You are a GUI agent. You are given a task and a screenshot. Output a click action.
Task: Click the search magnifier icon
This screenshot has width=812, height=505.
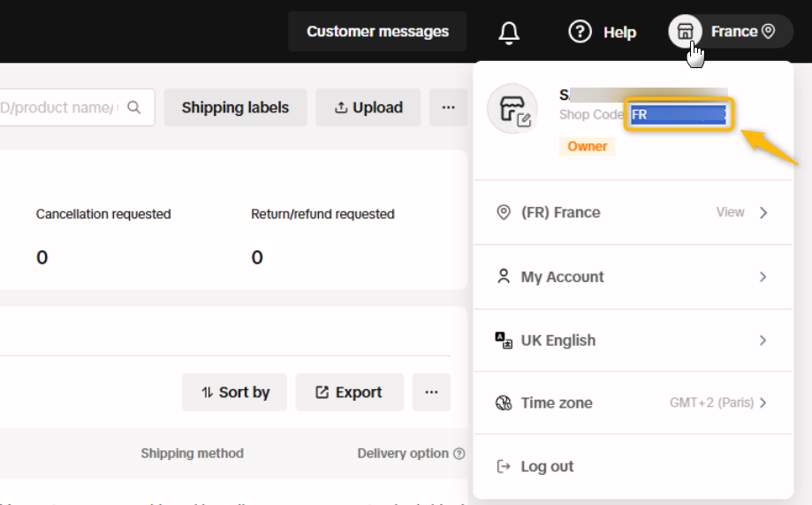pos(134,107)
